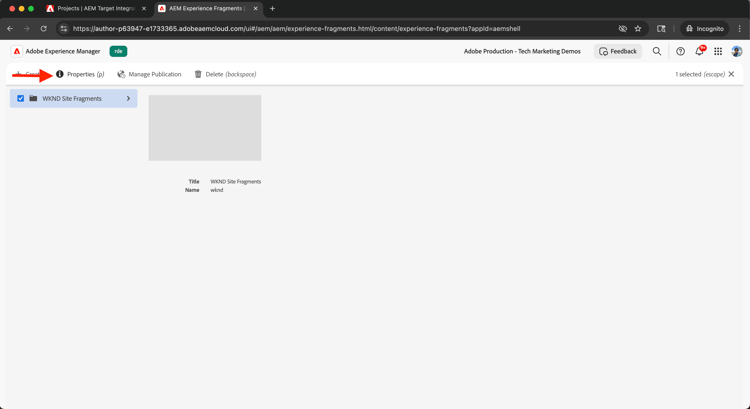The width and height of the screenshot is (750, 409).
Task: Click the WKND Site Fragments folder icon
Action: pos(33,99)
